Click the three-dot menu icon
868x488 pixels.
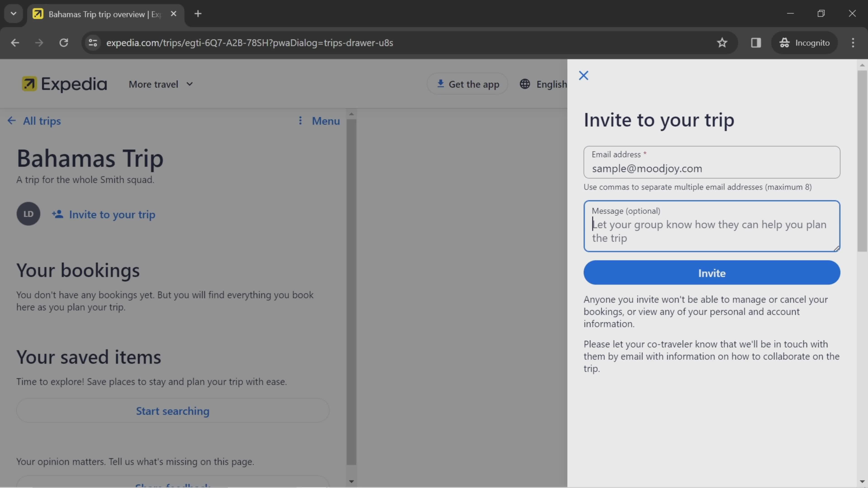300,120
